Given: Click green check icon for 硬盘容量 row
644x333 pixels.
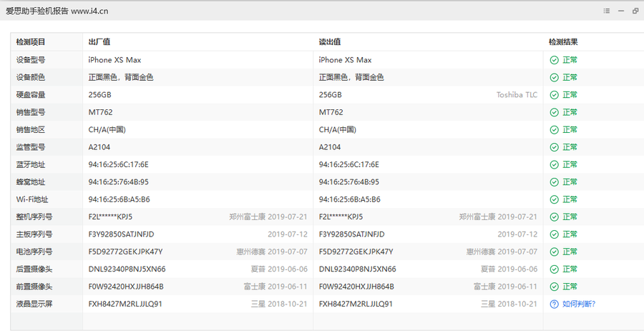Looking at the screenshot, I should tap(554, 95).
